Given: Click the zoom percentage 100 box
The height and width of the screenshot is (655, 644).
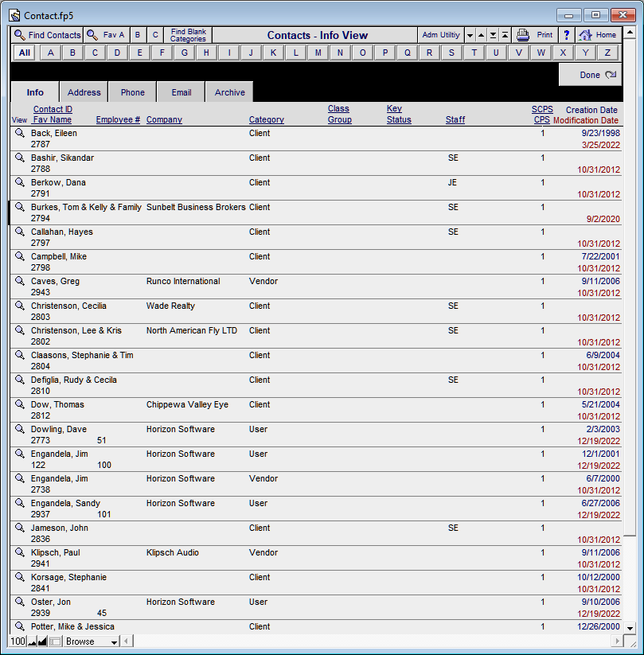Looking at the screenshot, I should (x=18, y=641).
